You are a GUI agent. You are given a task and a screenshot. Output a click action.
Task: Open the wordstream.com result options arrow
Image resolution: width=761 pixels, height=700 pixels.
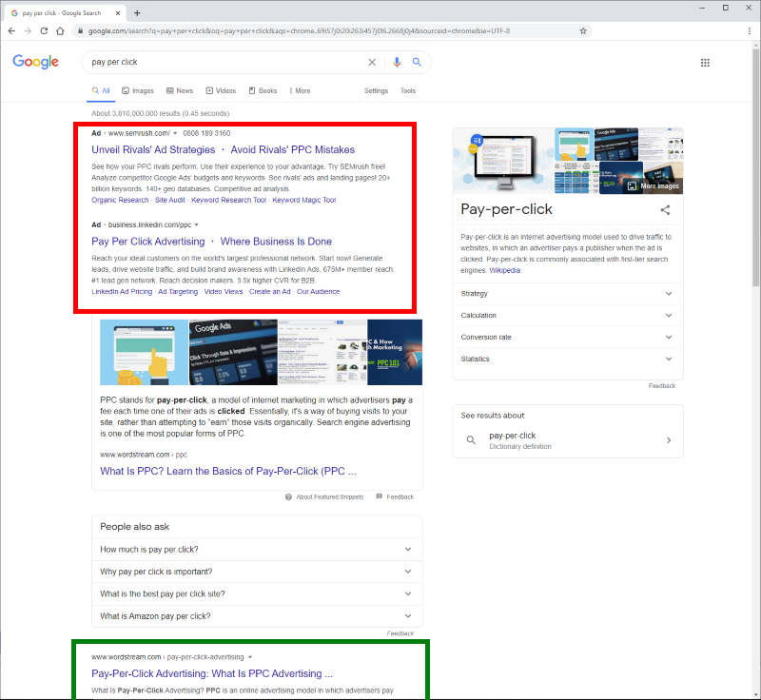point(250,657)
